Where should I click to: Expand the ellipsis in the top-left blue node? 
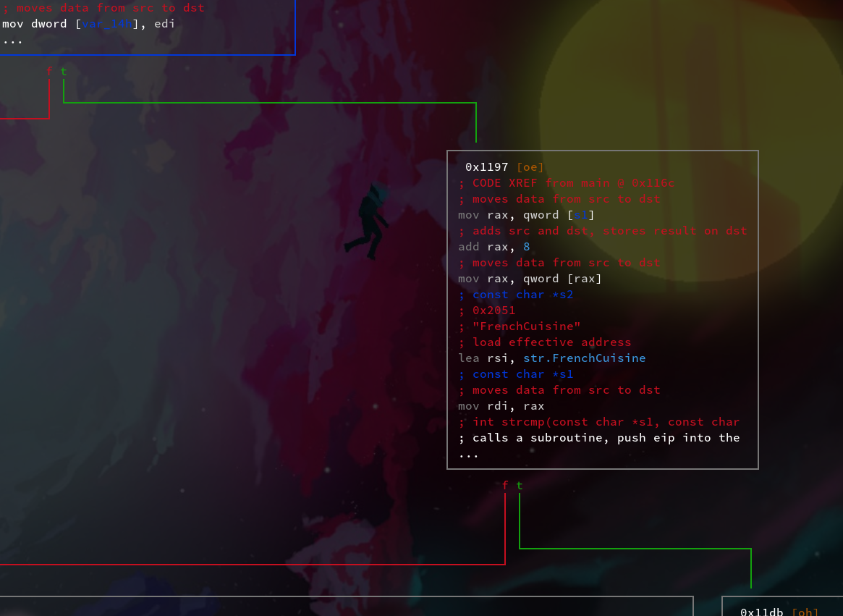(x=12, y=41)
